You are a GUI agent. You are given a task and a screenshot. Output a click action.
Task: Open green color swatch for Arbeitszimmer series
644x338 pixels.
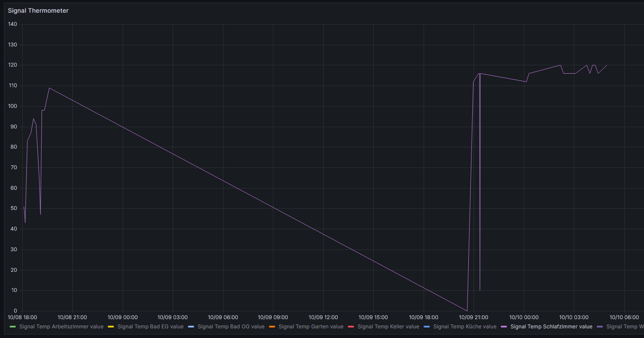(x=12, y=327)
